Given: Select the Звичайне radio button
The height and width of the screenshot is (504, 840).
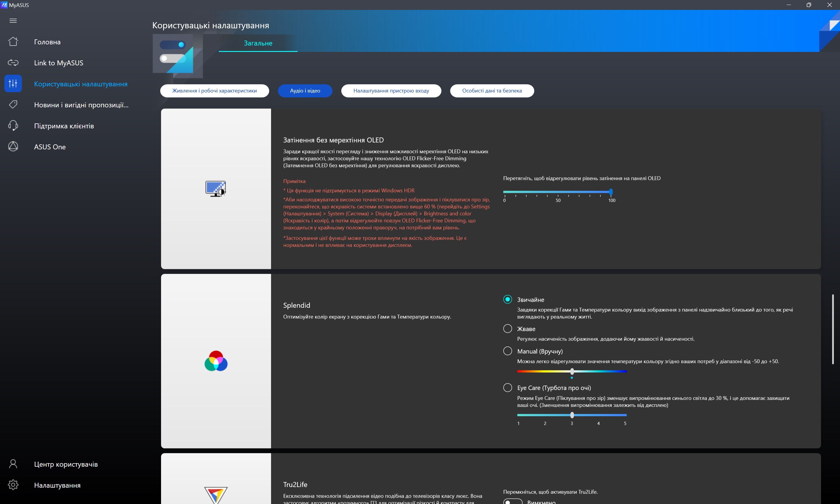Looking at the screenshot, I should (x=507, y=299).
